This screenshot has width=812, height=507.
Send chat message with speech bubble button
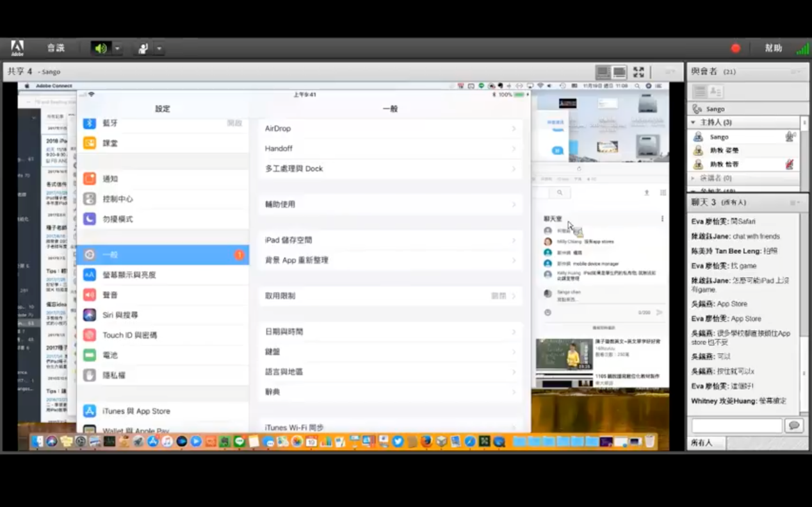(x=794, y=426)
